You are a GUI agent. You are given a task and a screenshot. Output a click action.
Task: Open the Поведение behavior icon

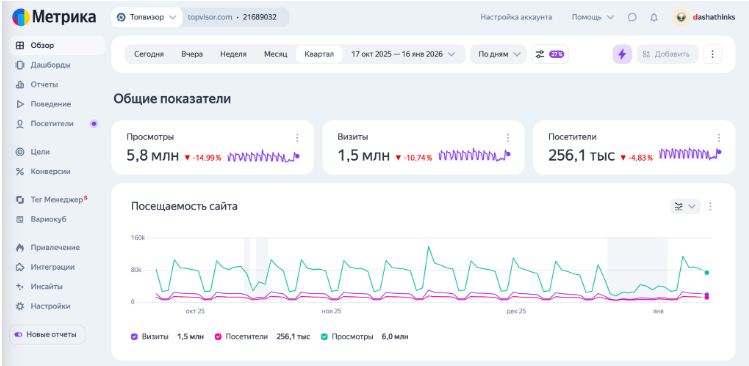pyautogui.click(x=20, y=104)
